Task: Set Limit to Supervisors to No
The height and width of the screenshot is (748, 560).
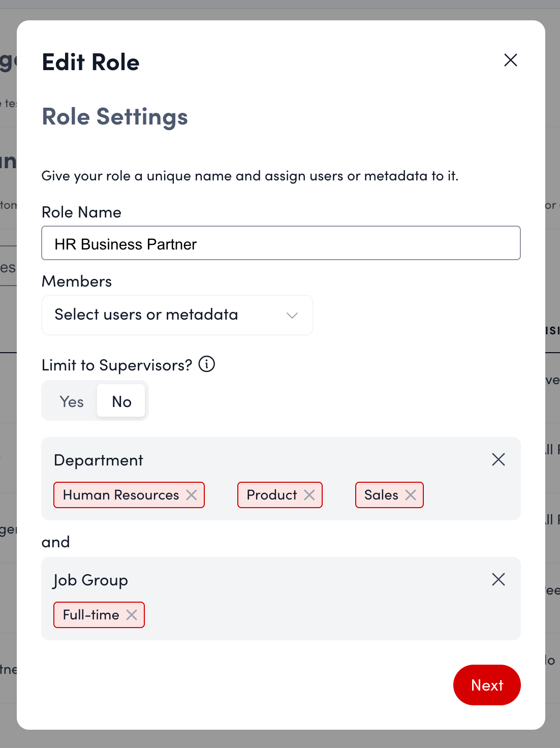Action: (121, 401)
